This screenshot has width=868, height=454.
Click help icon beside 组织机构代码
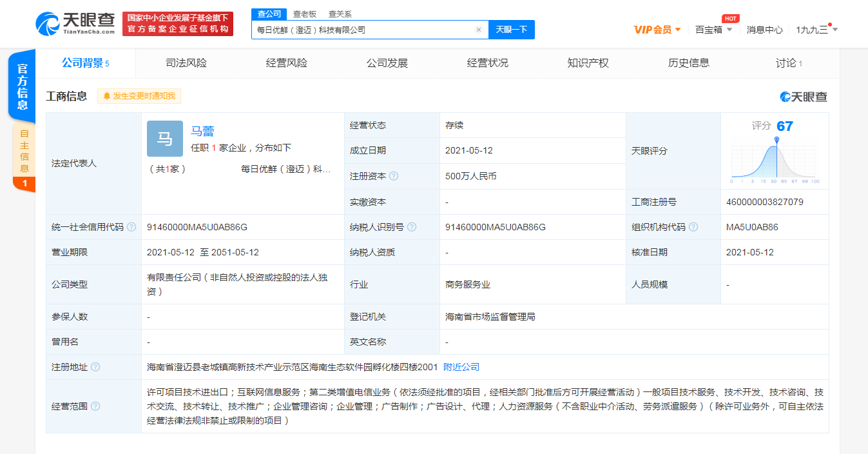tap(695, 227)
